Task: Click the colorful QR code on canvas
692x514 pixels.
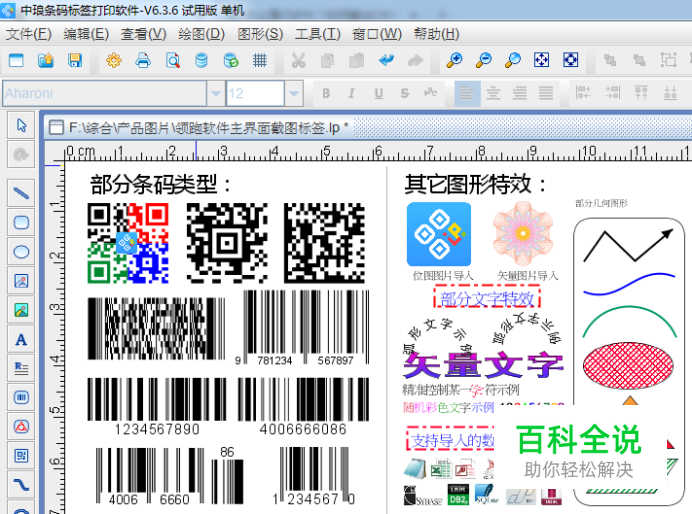Action: point(127,243)
